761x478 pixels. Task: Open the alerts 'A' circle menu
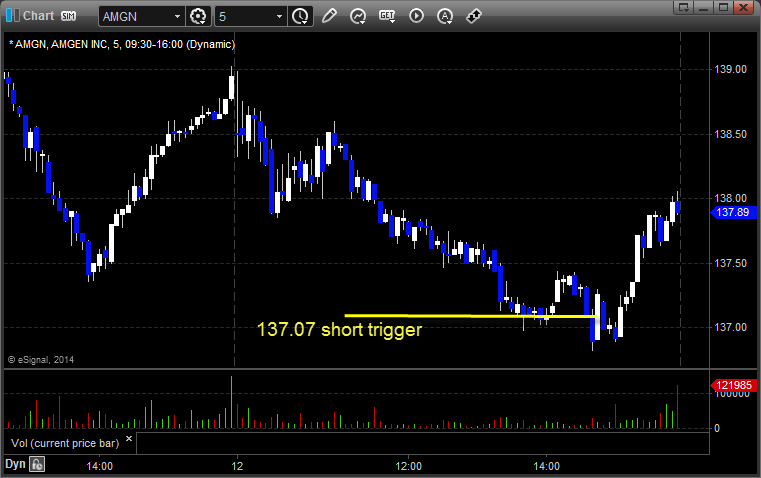[445, 16]
